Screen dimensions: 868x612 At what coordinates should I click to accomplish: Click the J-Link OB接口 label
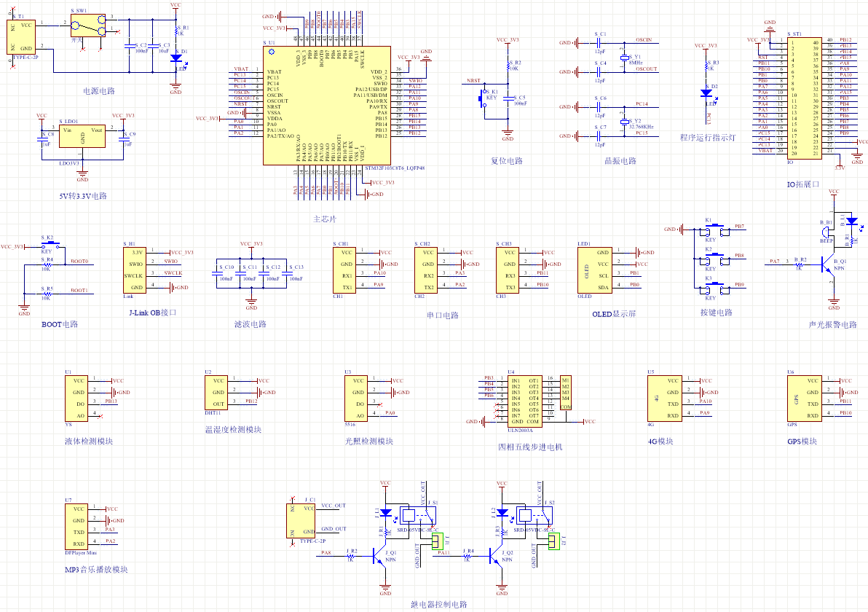(153, 313)
